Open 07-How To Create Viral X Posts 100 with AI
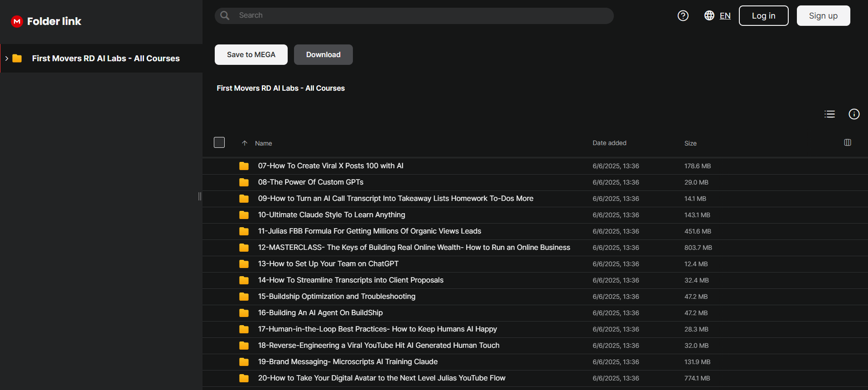The height and width of the screenshot is (390, 868). (331, 166)
